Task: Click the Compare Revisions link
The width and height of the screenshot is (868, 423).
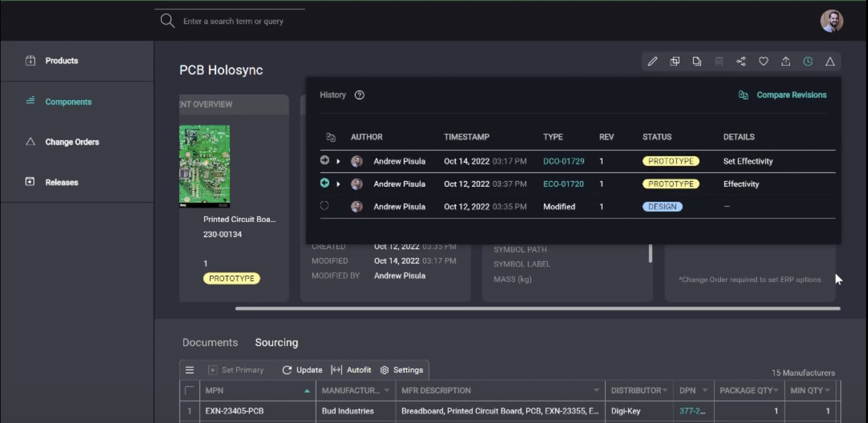Action: [x=791, y=95]
